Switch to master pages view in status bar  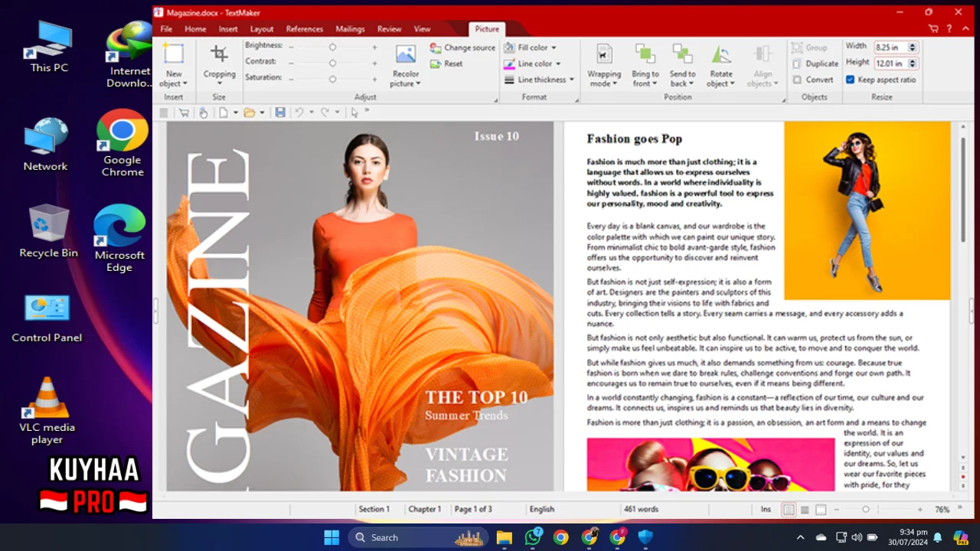pos(805,510)
